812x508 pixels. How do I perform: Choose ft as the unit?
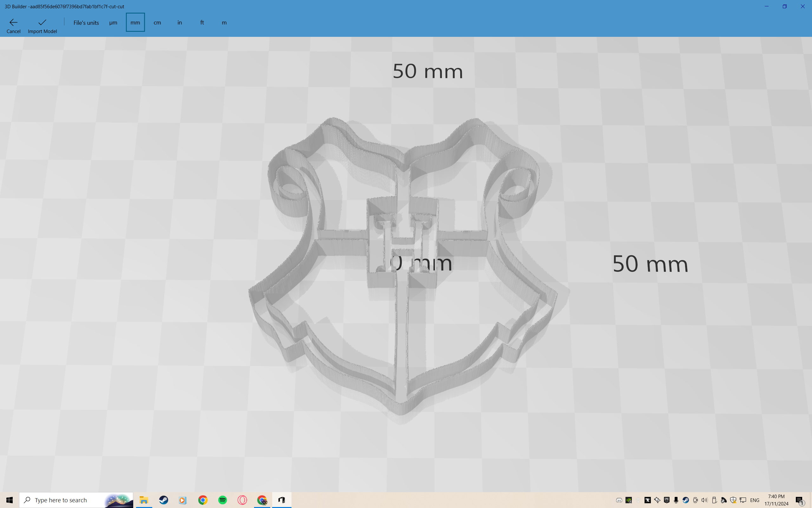(202, 23)
